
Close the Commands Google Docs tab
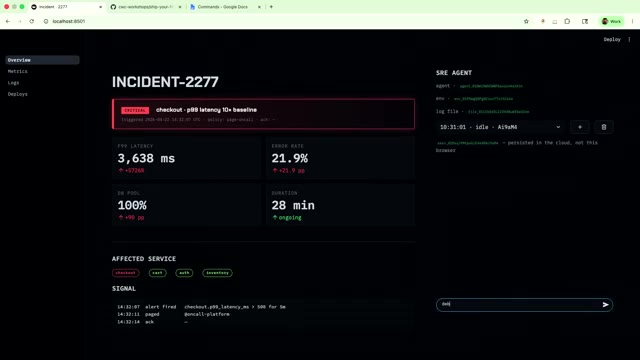tap(259, 7)
